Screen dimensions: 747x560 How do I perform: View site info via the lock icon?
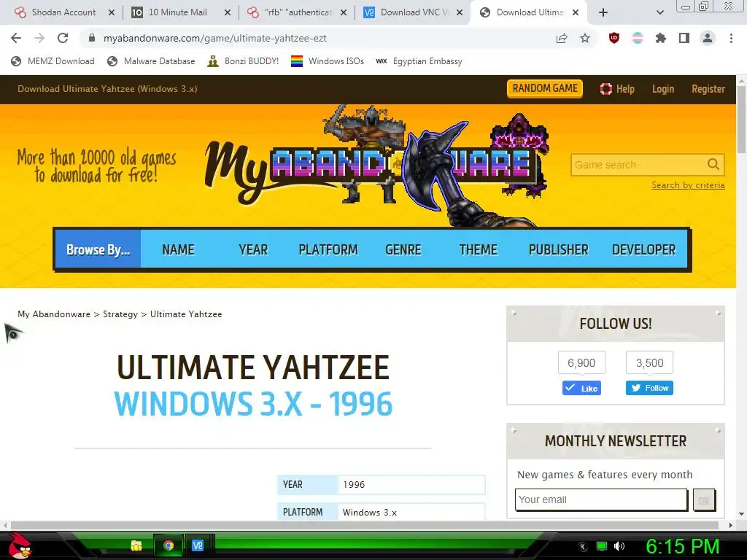pos(92,38)
